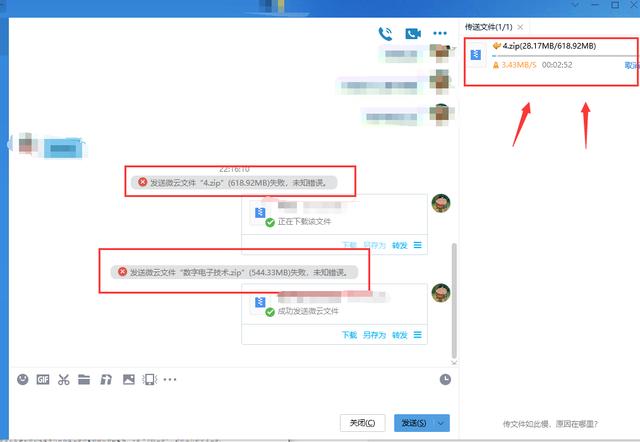Start a voice call with the contact

(x=385, y=33)
